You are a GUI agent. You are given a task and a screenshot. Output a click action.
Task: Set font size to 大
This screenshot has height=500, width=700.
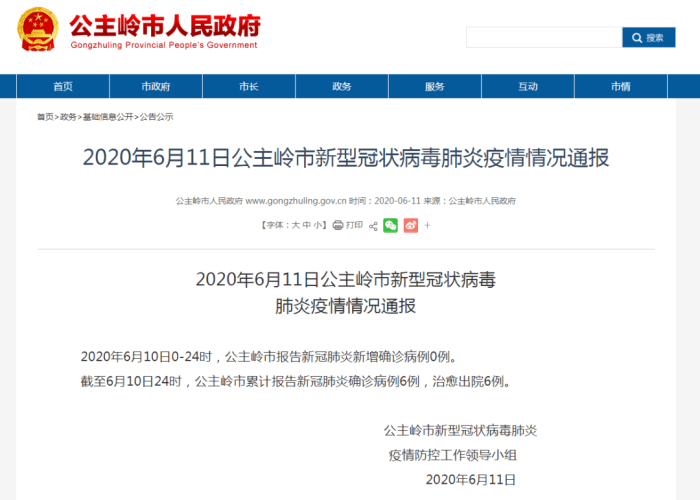[x=296, y=225]
